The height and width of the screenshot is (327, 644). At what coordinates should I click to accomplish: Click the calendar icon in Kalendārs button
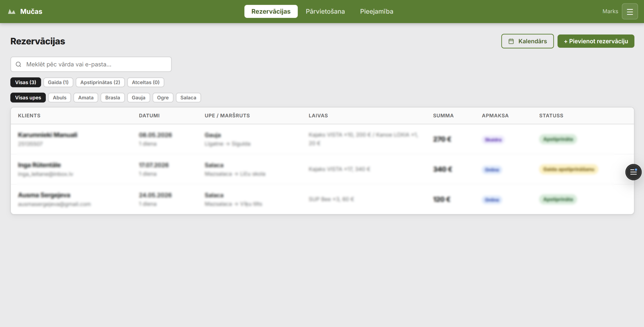(x=511, y=41)
